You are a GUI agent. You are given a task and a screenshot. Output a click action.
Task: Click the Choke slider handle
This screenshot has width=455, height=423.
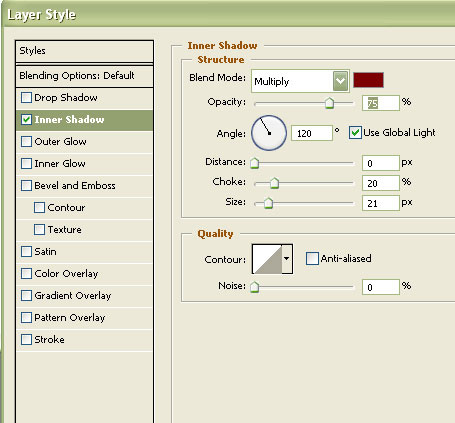tap(274, 183)
